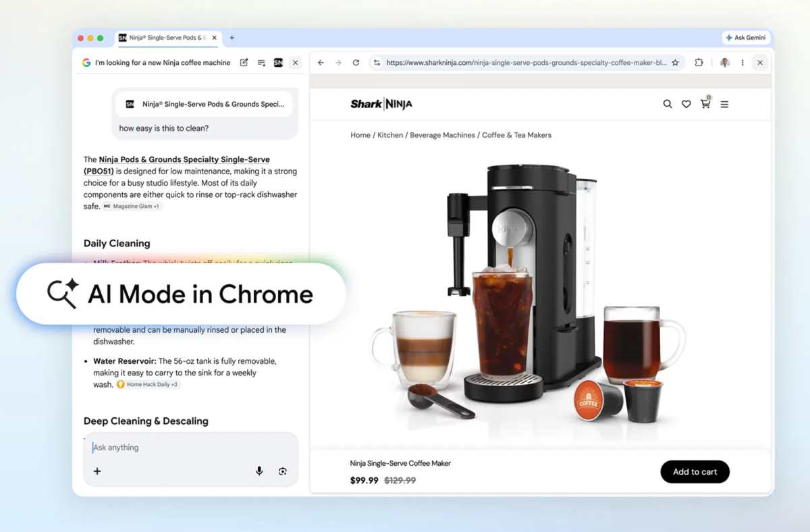View site information icon in address bar
The height and width of the screenshot is (532, 810).
click(377, 63)
